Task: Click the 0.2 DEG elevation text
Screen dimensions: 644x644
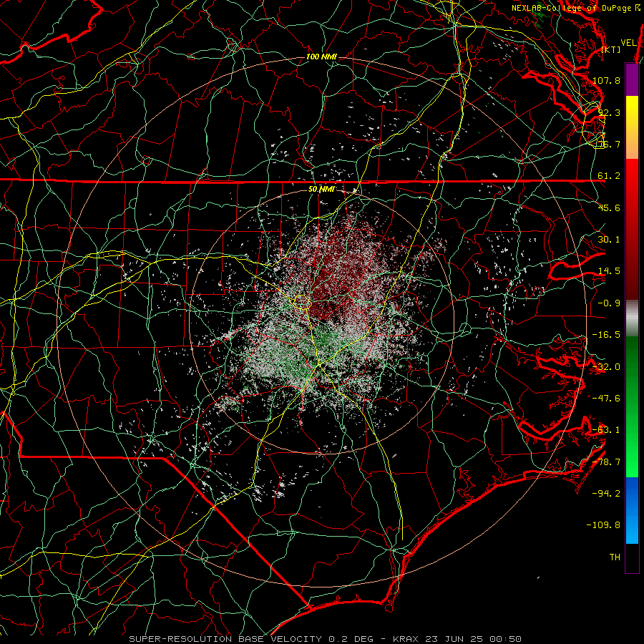Action: (351, 639)
